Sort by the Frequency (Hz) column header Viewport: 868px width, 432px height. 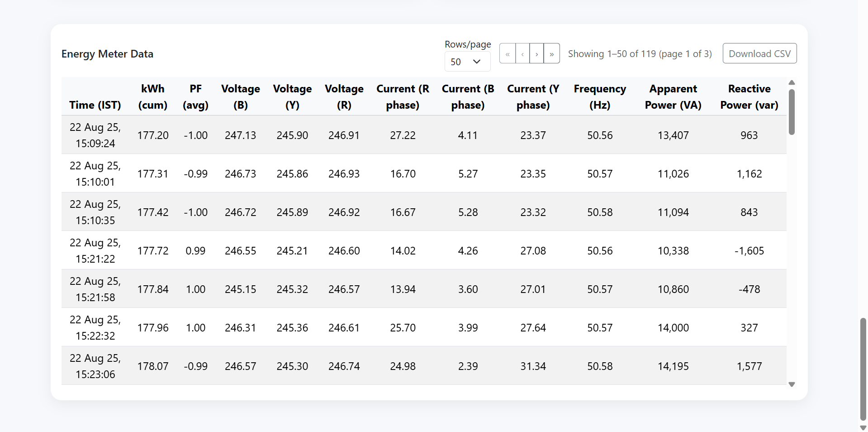tap(600, 97)
